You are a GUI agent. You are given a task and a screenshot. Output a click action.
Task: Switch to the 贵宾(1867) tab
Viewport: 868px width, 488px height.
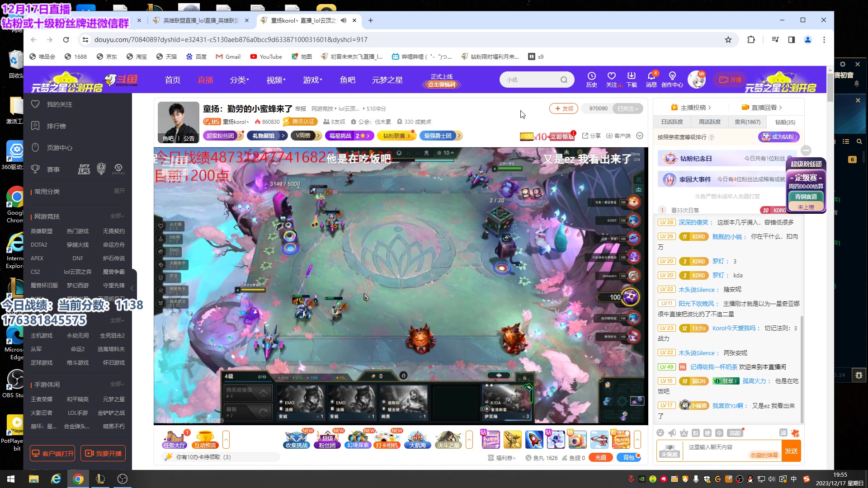[747, 122]
